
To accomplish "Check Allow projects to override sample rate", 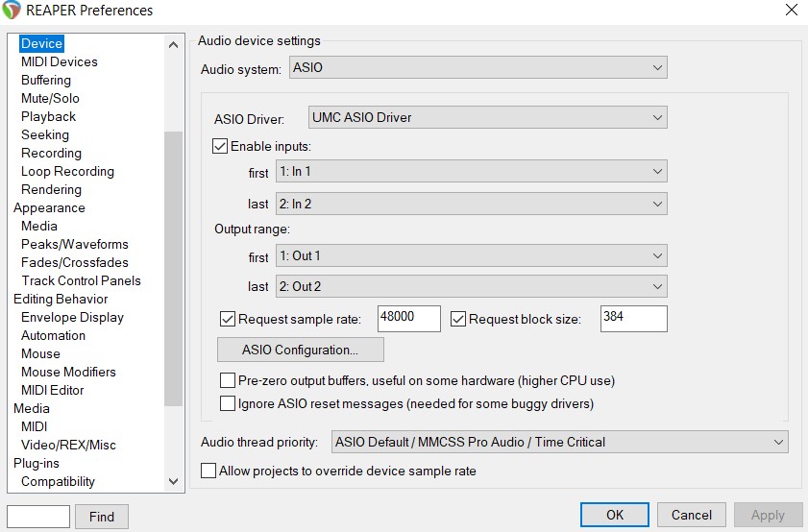I will (208, 471).
